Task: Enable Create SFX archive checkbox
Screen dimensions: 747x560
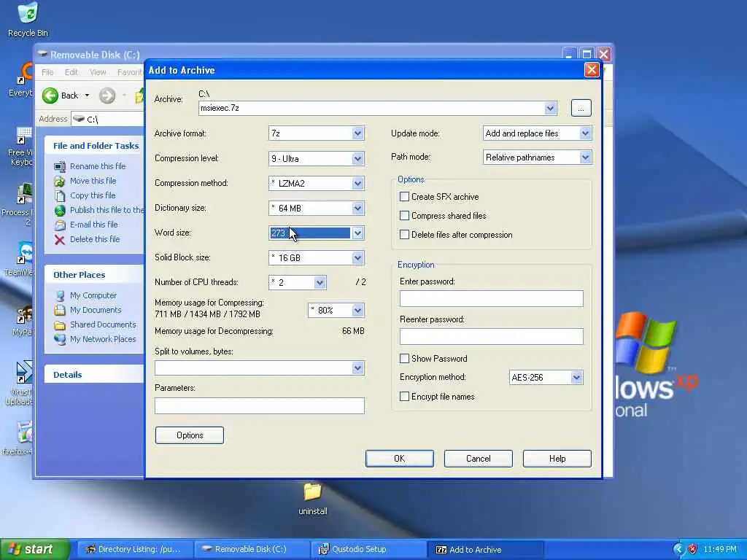Action: [x=404, y=197]
